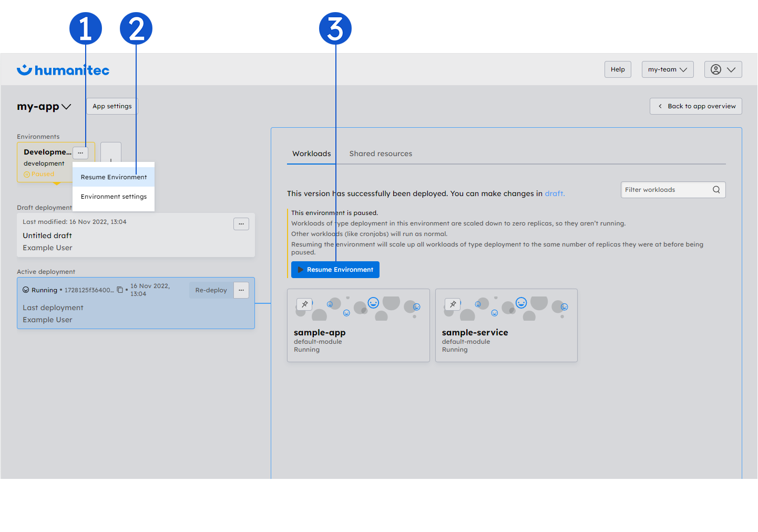
Task: Pin the sample-app workload
Action: pos(304,304)
